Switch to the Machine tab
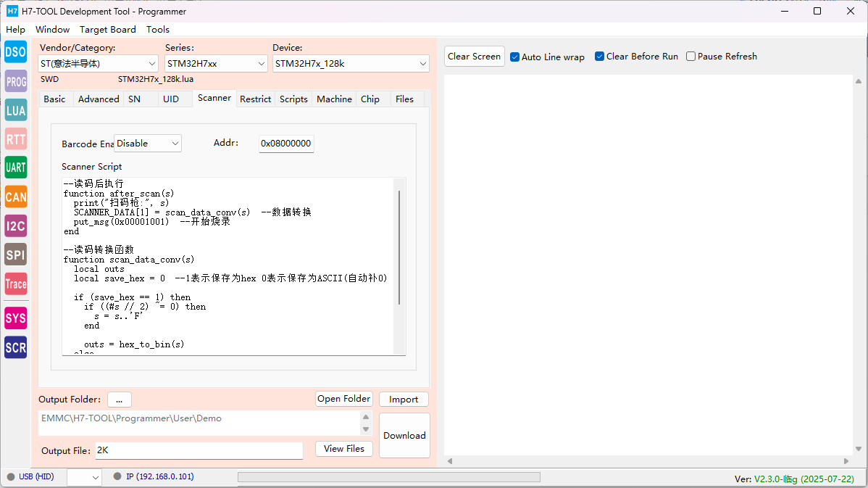 (x=334, y=99)
